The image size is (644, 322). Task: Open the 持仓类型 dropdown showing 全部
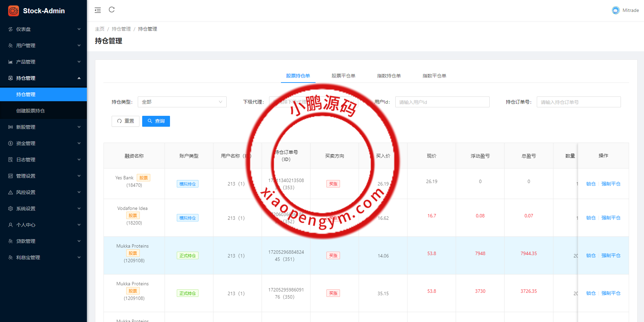(182, 102)
